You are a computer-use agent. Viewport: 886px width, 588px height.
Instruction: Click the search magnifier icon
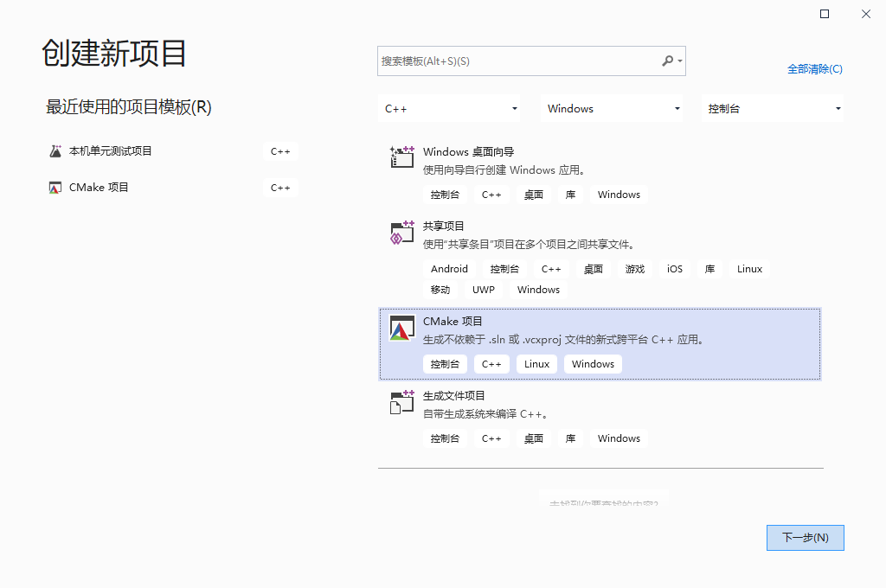(x=667, y=61)
